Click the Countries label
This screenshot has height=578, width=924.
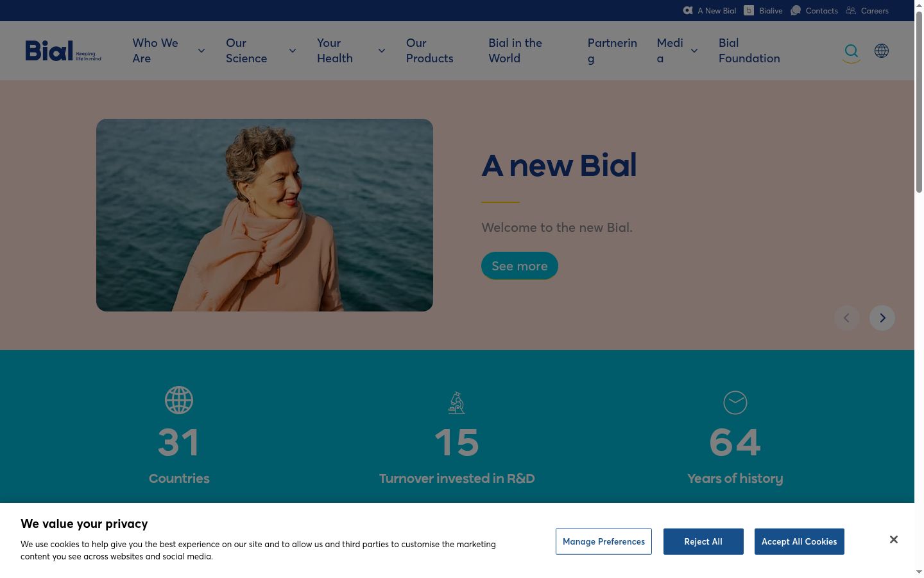179,478
